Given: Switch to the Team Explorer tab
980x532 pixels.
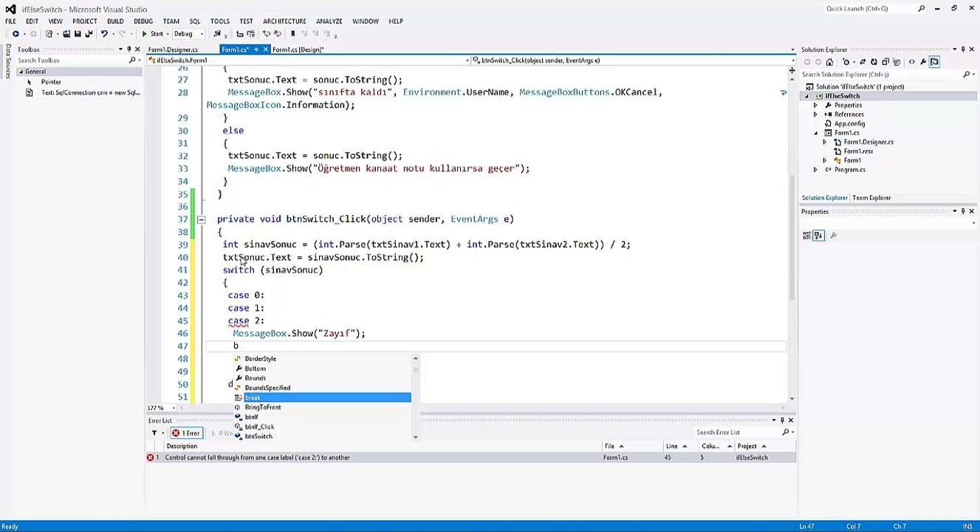Looking at the screenshot, I should pos(871,198).
